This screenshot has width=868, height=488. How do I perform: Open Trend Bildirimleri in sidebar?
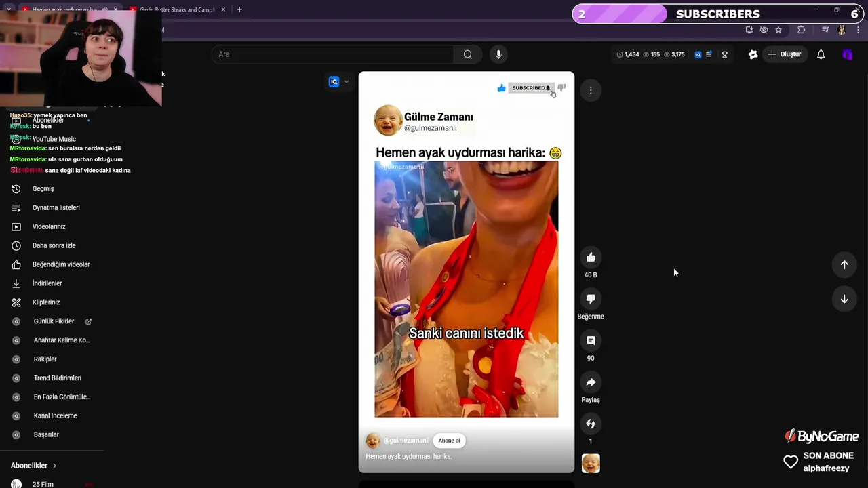57,378
